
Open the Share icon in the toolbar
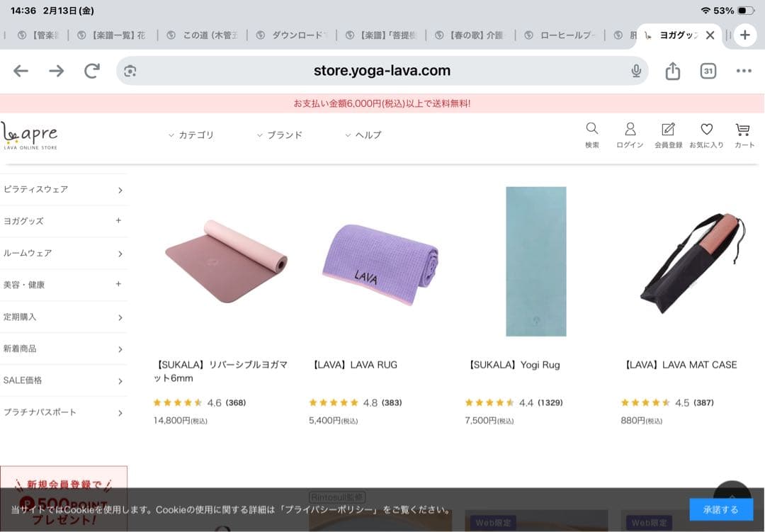click(x=672, y=71)
